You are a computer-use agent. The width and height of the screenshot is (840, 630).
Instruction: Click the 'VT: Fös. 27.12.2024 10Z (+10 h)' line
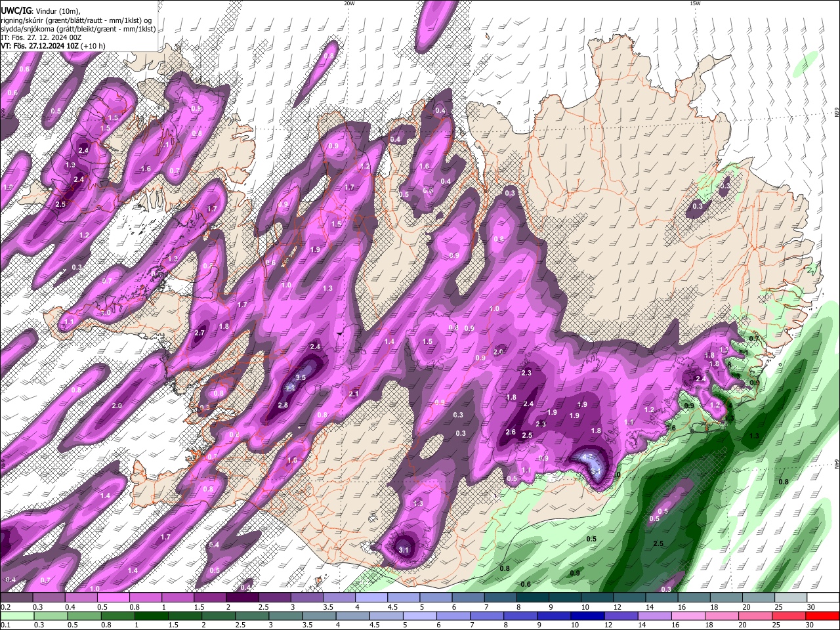point(53,47)
